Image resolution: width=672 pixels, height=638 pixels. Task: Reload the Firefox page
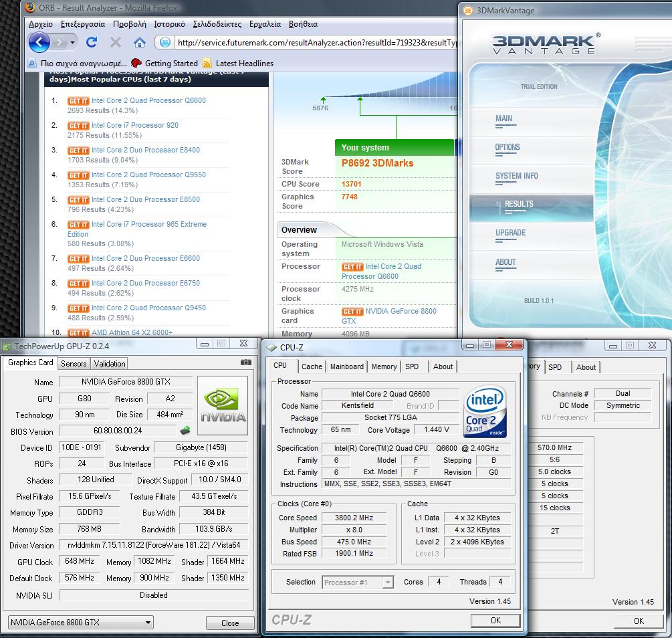[92, 42]
